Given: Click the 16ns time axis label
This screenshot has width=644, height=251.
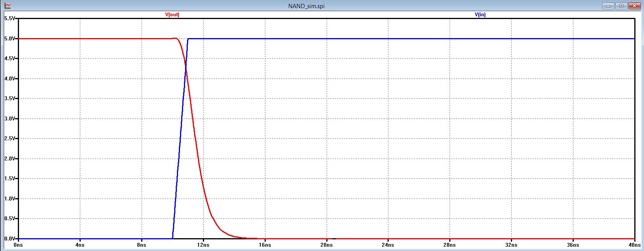Looking at the screenshot, I should click(x=265, y=245).
